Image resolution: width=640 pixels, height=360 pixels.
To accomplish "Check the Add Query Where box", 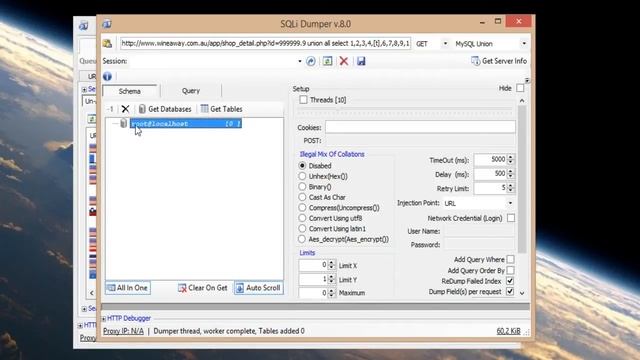I will tap(510, 260).
